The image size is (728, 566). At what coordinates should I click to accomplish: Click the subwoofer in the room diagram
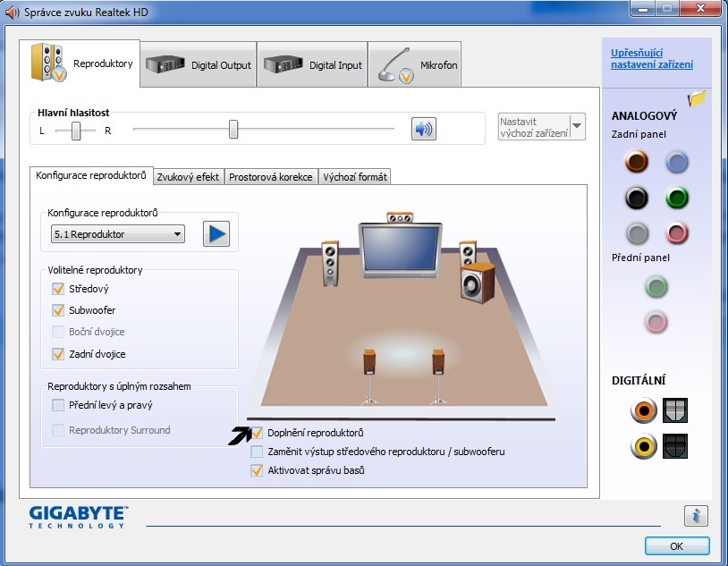coord(478,283)
